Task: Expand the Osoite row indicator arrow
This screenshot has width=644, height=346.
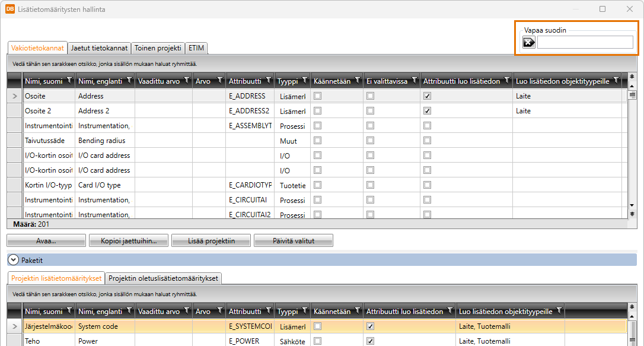Action: click(x=15, y=96)
